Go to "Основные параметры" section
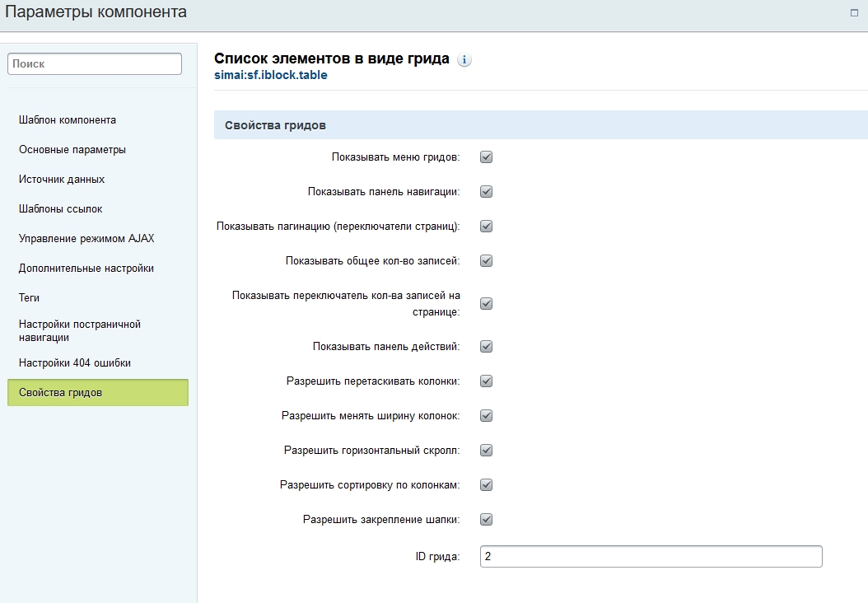Image resolution: width=868 pixels, height=603 pixels. (x=72, y=150)
